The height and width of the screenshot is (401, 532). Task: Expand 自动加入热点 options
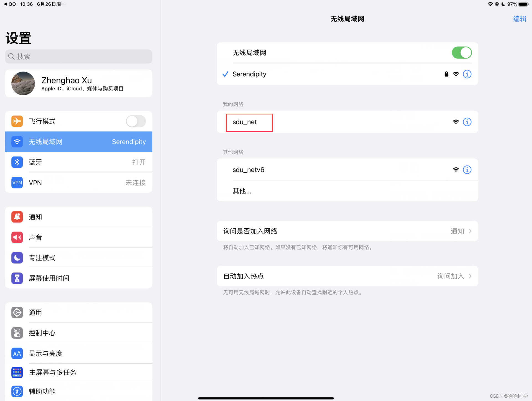347,276
